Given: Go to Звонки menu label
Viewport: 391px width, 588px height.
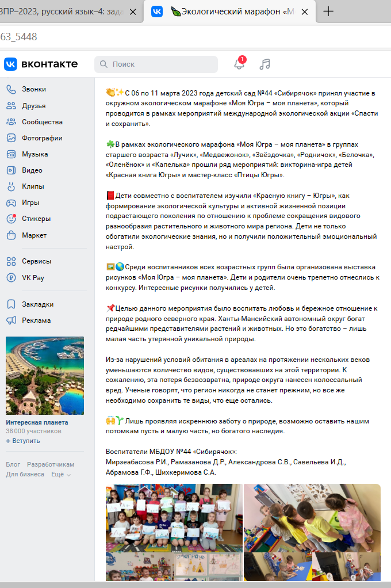Looking at the screenshot, I should [34, 89].
